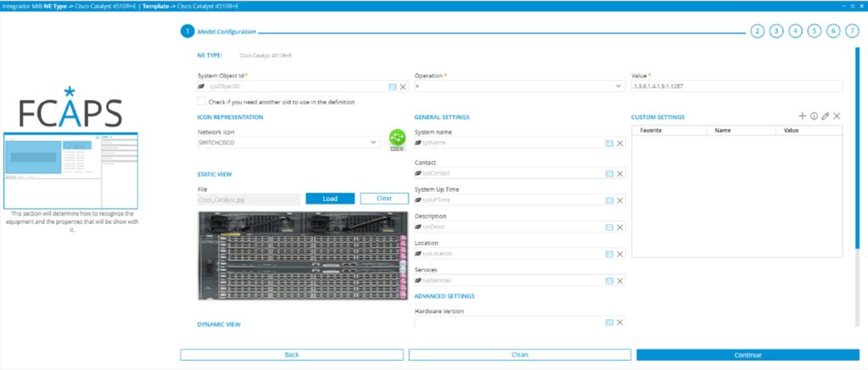Click the Value column header in Custom Settings

pyautogui.click(x=808, y=131)
